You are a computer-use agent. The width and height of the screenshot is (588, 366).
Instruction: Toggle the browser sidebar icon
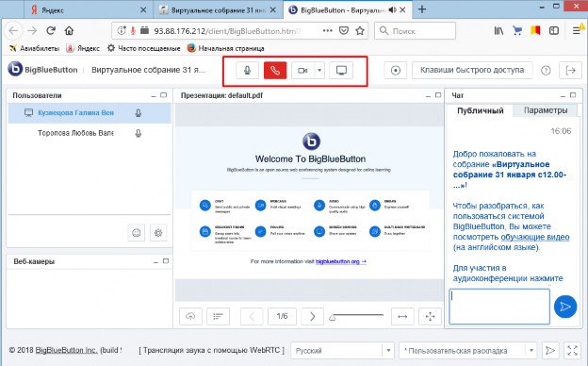click(x=554, y=31)
